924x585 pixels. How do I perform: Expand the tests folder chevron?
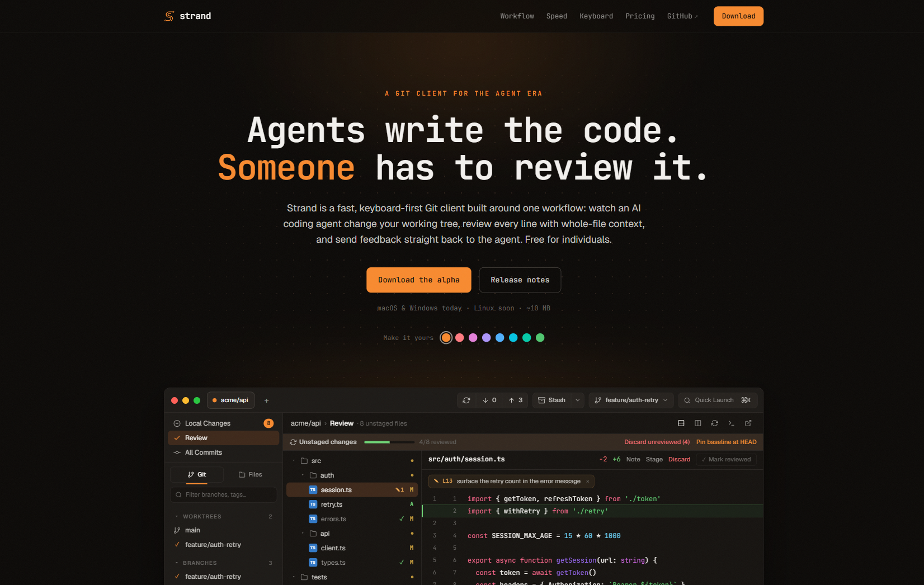click(x=294, y=577)
